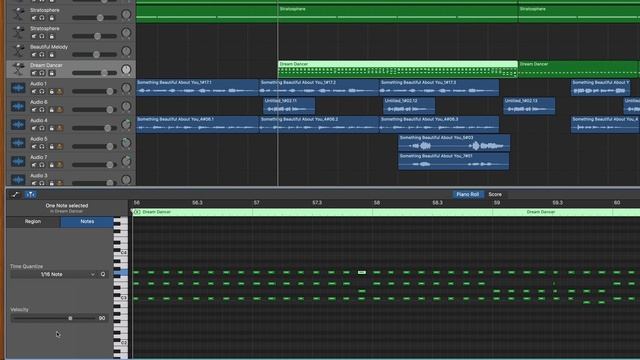640x360 pixels.
Task: Select the dark green Dream Dancer region
Action: click(x=578, y=69)
